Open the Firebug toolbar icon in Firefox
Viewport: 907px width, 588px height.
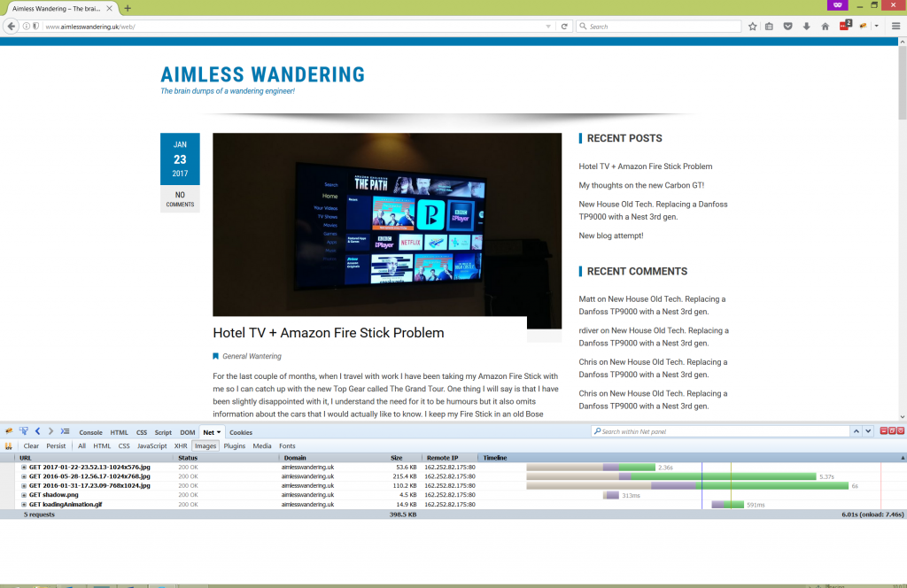click(861, 26)
